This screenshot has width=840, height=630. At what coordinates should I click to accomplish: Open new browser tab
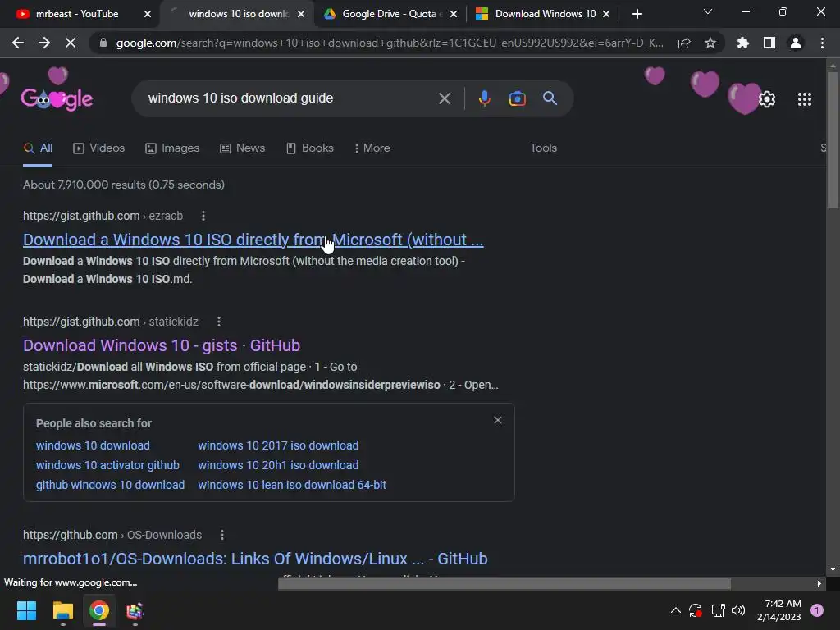point(637,14)
